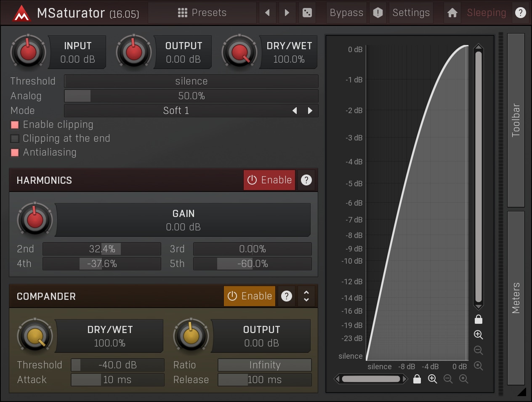This screenshot has height=402, width=532.
Task: Toggle the HARMONICS Enable button
Action: point(269,180)
